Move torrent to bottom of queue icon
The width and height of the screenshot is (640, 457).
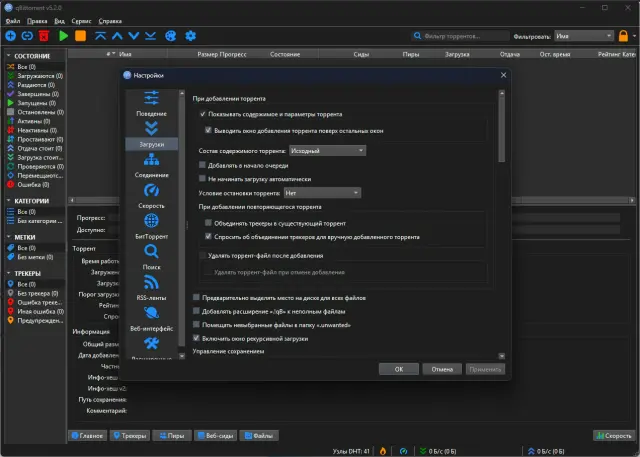click(151, 36)
